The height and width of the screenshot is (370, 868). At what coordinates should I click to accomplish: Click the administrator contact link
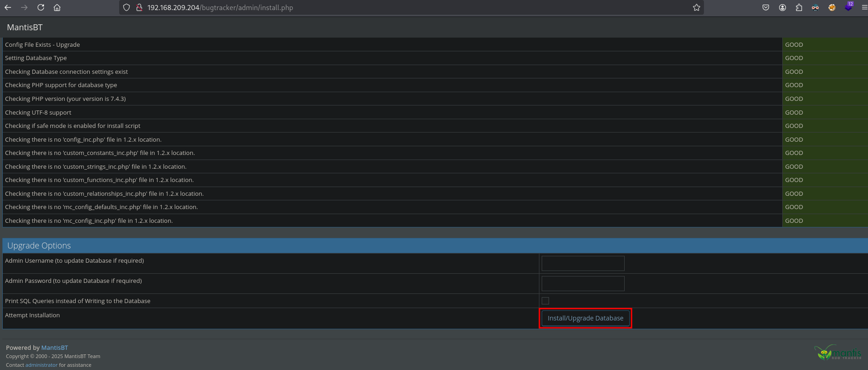tap(41, 365)
